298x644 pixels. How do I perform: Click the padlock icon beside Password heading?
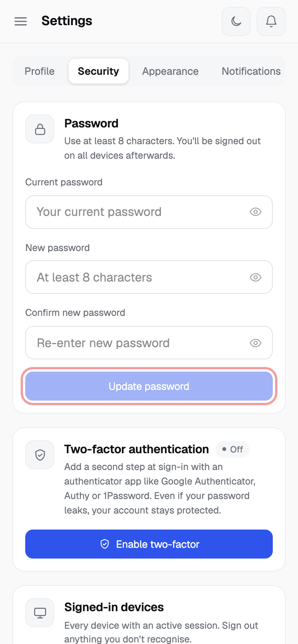(40, 129)
